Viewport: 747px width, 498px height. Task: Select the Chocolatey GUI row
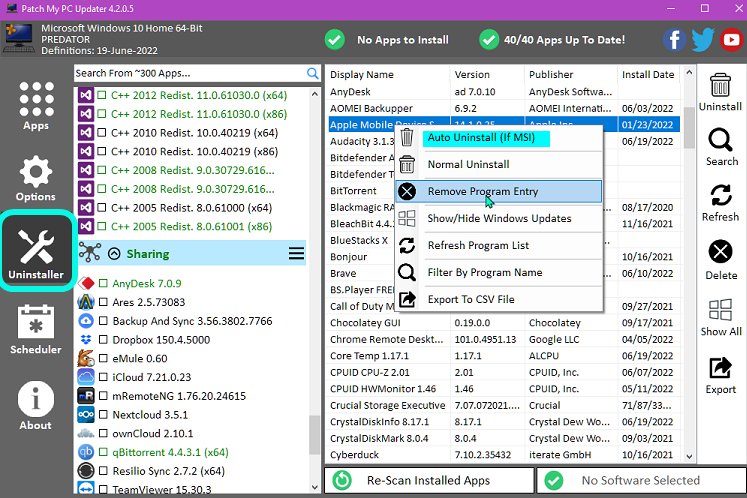(x=504, y=323)
